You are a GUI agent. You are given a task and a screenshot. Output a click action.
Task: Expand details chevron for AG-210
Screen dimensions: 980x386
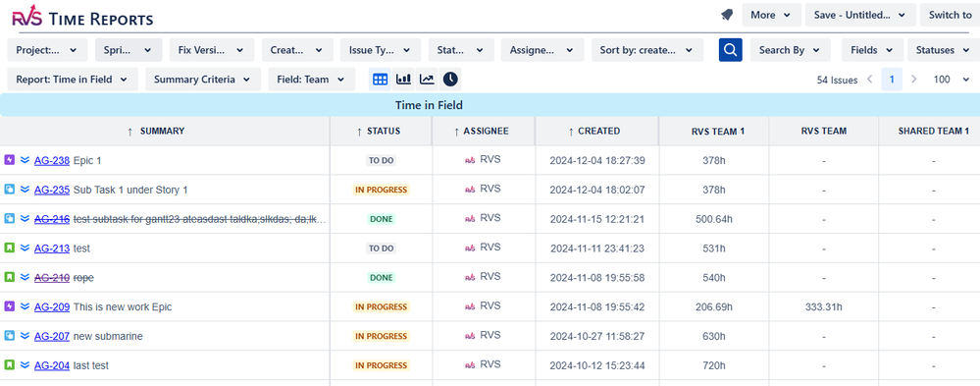25,277
